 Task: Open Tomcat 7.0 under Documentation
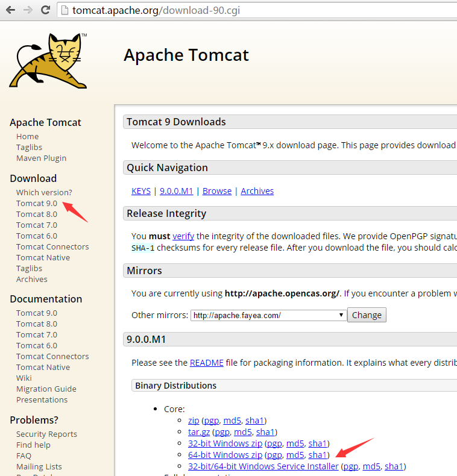tap(37, 335)
